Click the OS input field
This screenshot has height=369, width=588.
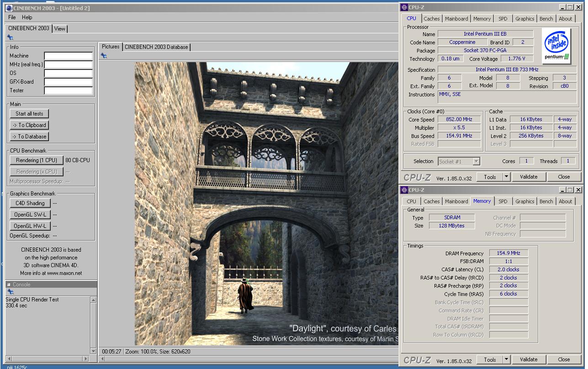coord(69,73)
